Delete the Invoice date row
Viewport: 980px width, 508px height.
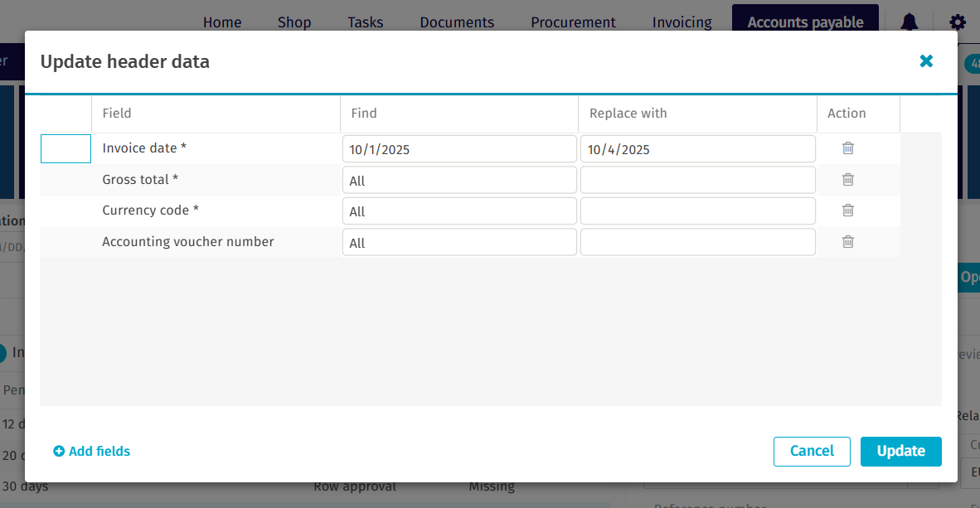[x=847, y=148]
